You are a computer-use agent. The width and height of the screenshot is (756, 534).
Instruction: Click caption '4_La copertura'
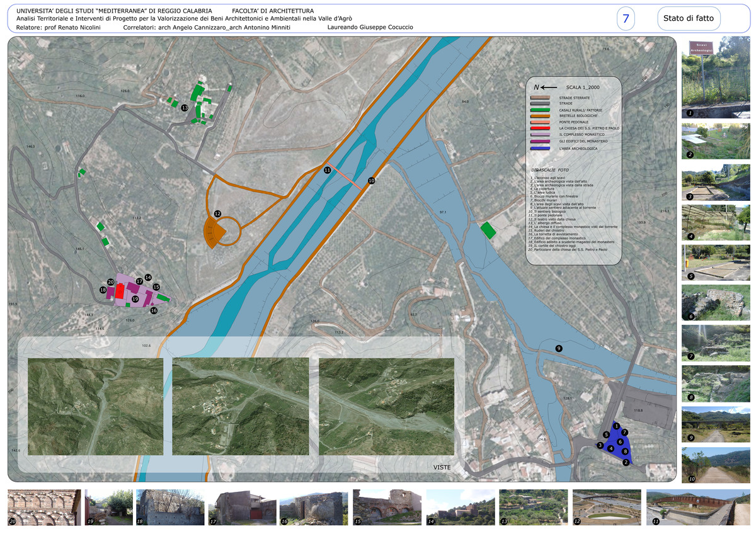542,189
